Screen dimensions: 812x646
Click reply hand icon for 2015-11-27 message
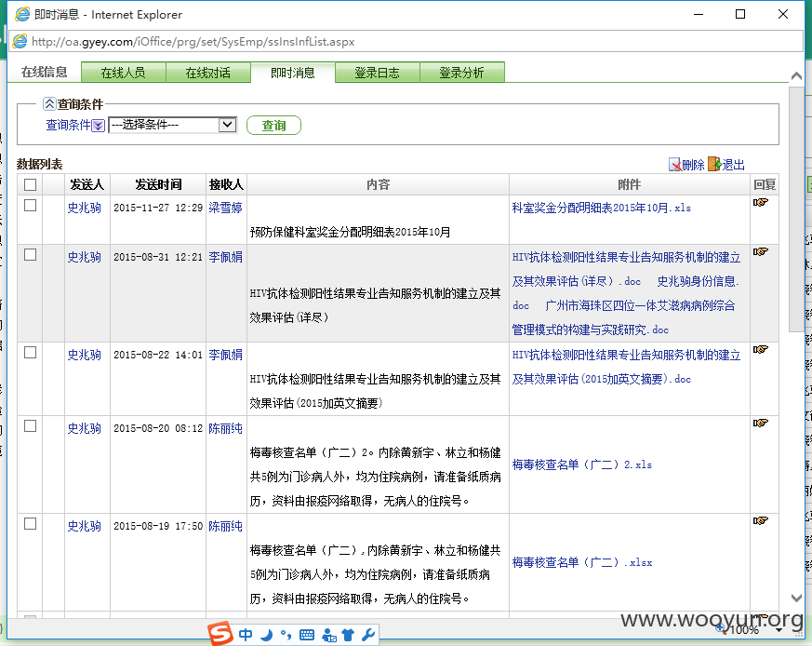(760, 202)
